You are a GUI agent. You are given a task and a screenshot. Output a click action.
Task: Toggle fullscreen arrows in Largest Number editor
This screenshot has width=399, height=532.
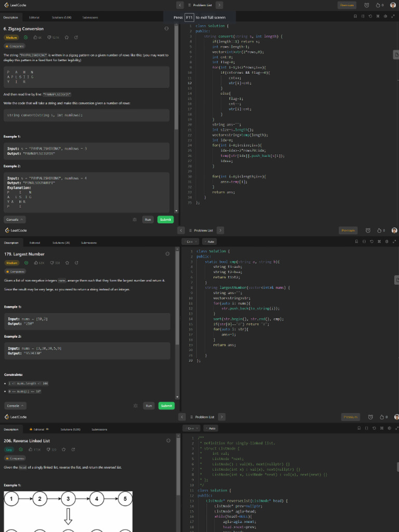pyautogui.click(x=394, y=242)
